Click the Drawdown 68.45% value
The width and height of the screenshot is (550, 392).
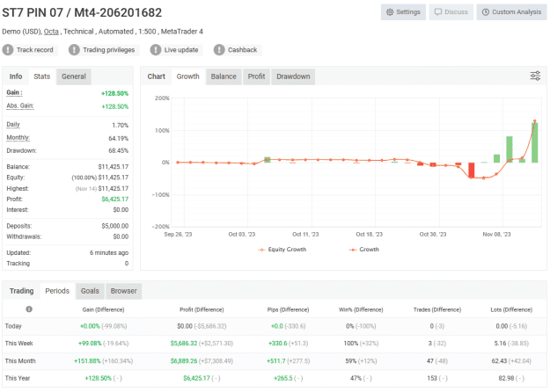[x=120, y=150]
